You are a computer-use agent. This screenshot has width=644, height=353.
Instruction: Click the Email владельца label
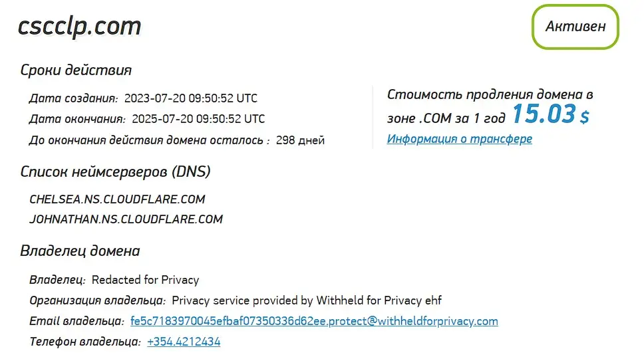(77, 321)
